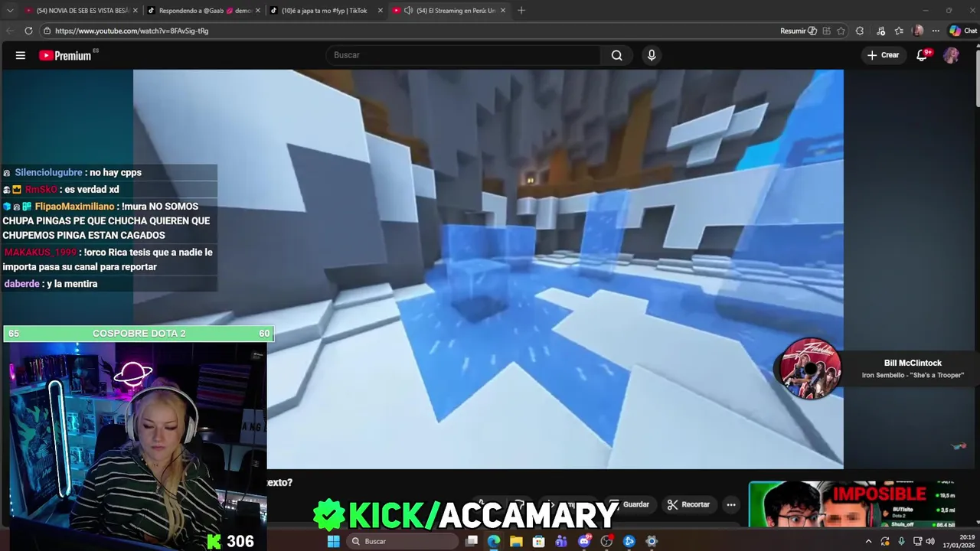
Task: Open browser profile picture in toolbar
Action: pyautogui.click(x=918, y=31)
